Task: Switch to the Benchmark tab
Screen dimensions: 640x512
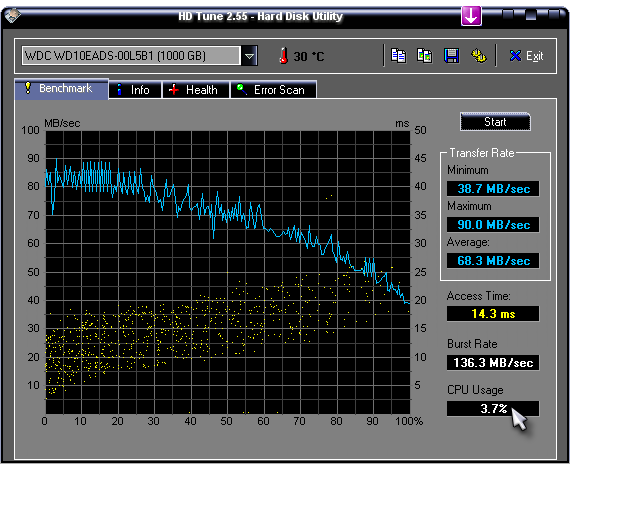Action: [x=62, y=89]
